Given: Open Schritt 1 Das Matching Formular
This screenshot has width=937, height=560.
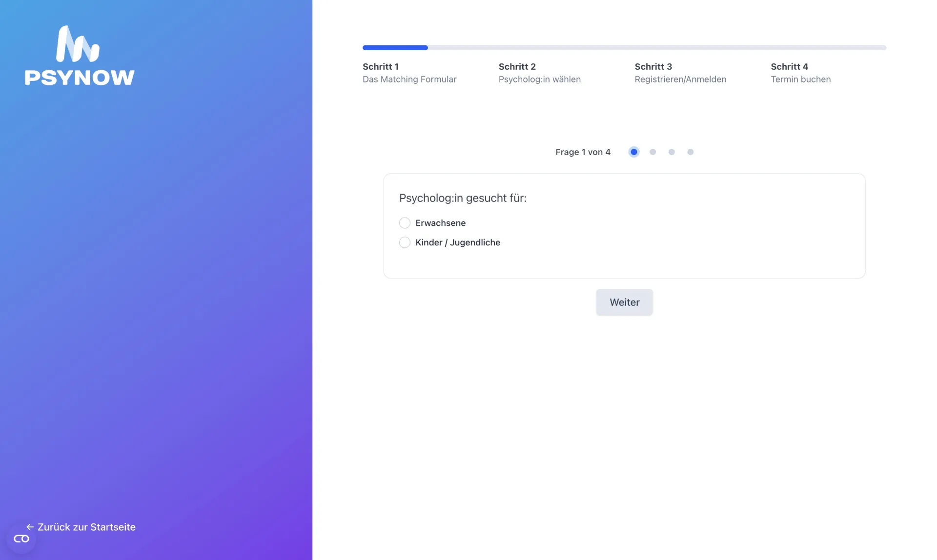Looking at the screenshot, I should point(409,73).
